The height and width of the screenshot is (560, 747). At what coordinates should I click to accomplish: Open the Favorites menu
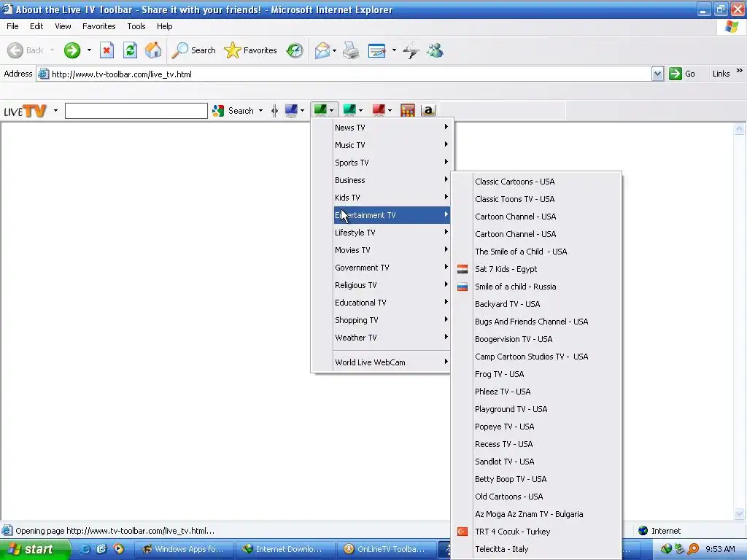click(x=98, y=26)
